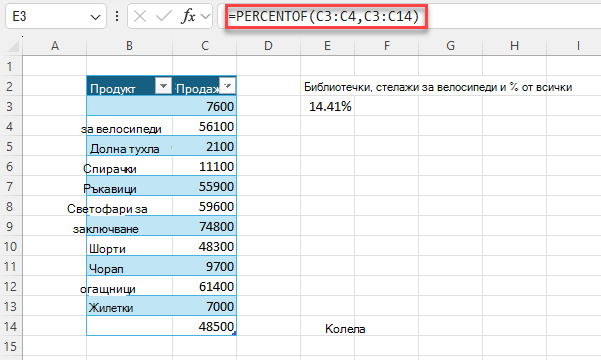The image size is (601, 360).
Task: Select column A header
Action: click(x=55, y=46)
